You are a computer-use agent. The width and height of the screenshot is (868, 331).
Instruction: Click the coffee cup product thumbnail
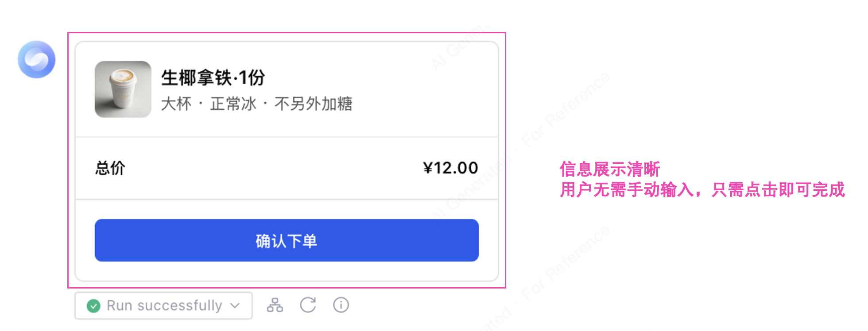coord(123,89)
